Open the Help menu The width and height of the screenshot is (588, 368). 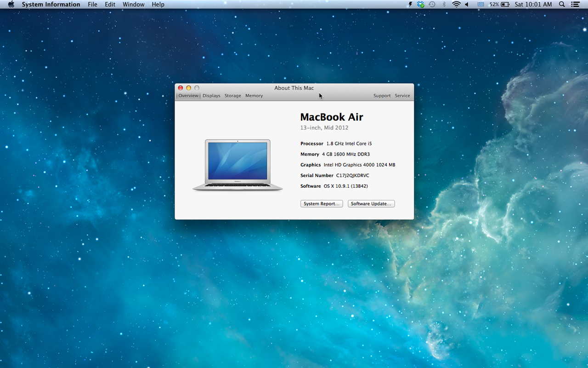[x=158, y=4]
